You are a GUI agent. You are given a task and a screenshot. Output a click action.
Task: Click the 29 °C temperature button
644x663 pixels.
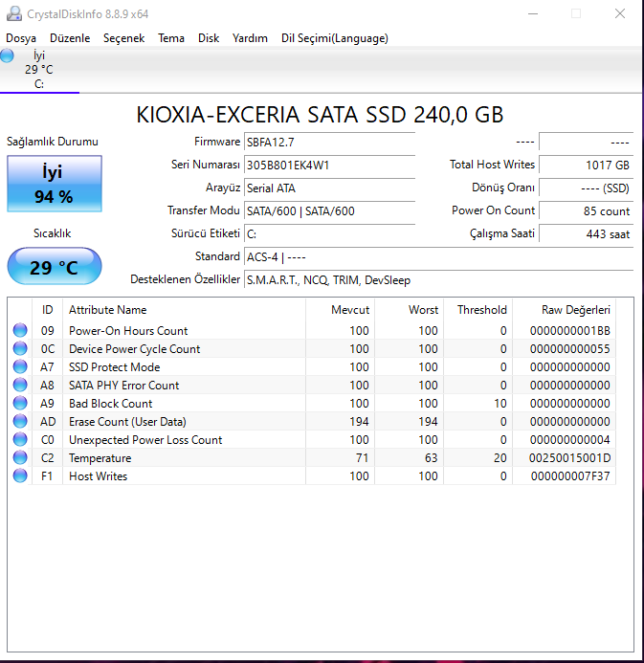pos(55,266)
